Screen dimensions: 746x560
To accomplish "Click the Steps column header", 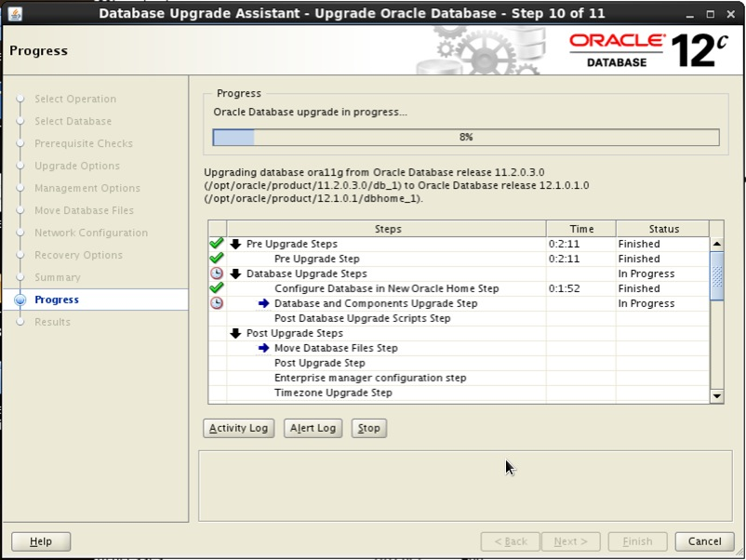I will [387, 229].
